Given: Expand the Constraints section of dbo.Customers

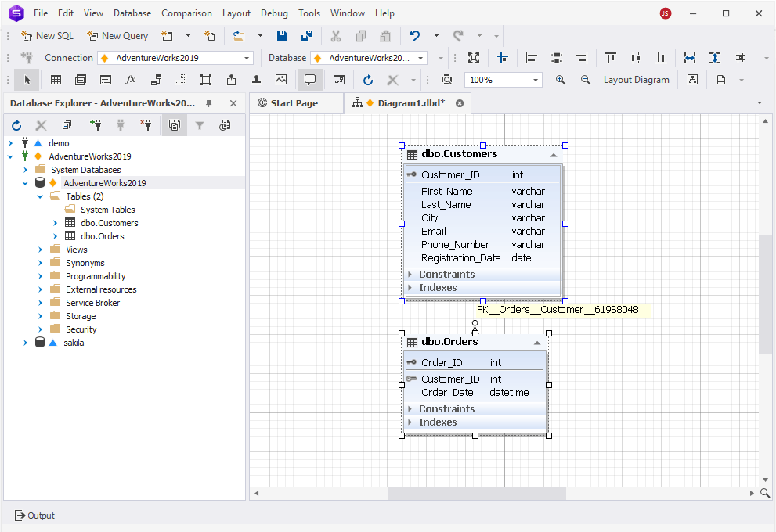Looking at the screenshot, I should (x=410, y=274).
